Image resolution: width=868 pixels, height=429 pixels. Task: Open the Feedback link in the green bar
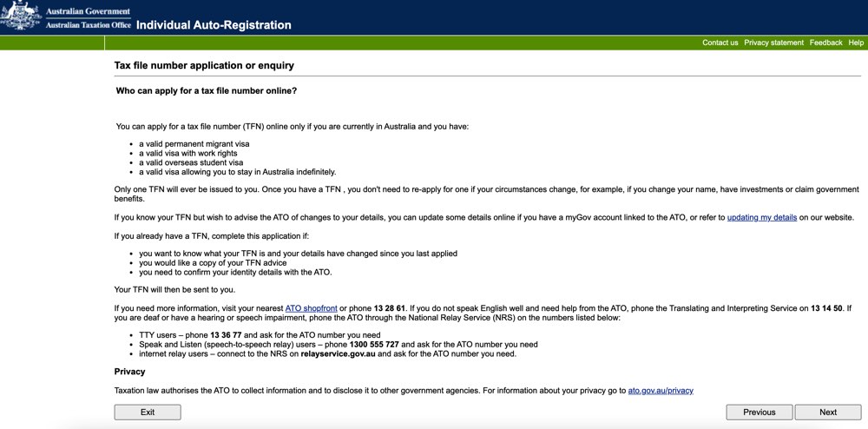(825, 43)
